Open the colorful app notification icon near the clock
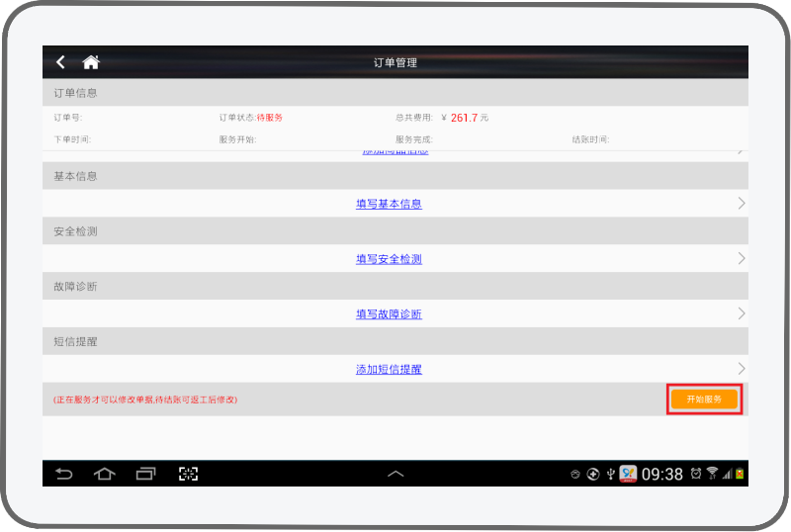 [628, 474]
